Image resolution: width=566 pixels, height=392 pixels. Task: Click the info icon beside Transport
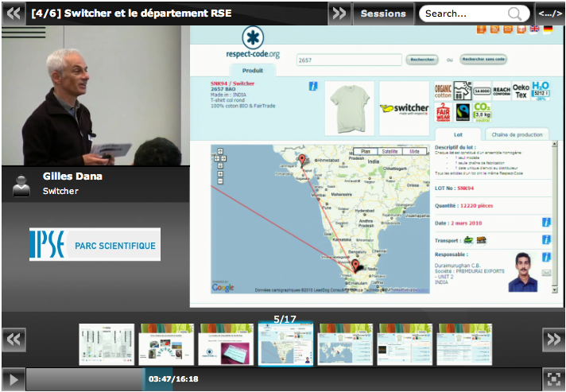click(x=546, y=239)
